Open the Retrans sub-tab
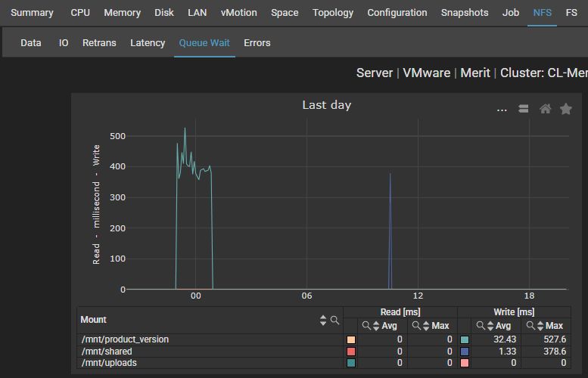588x378 pixels. point(99,43)
